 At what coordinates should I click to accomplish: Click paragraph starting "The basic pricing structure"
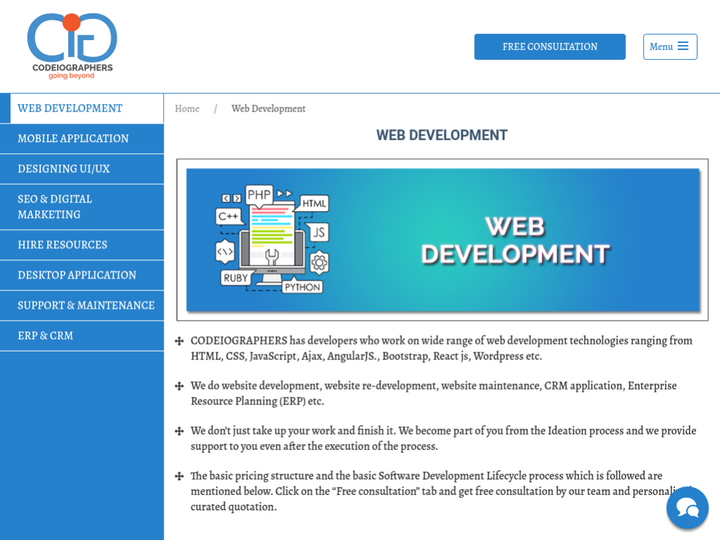tap(441, 491)
